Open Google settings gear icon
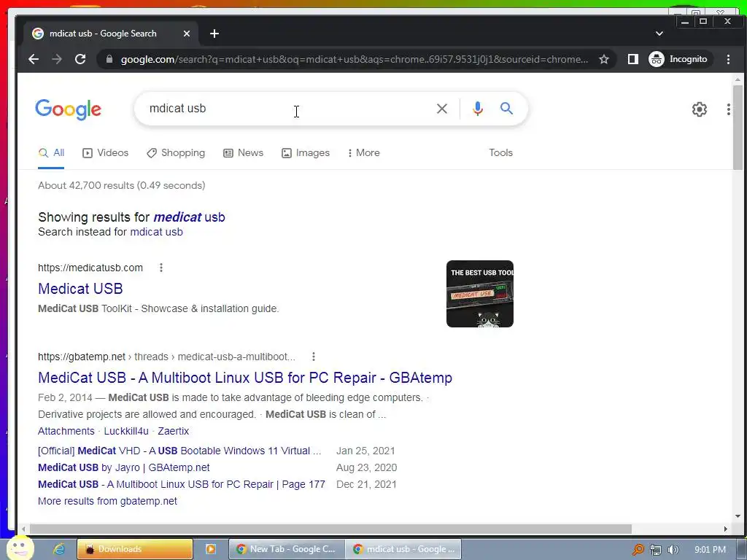Image resolution: width=747 pixels, height=560 pixels. point(700,109)
